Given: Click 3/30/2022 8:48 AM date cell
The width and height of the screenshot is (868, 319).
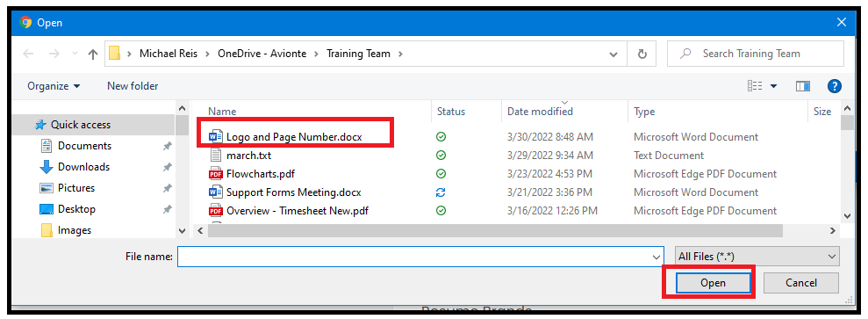Looking at the screenshot, I should [550, 137].
